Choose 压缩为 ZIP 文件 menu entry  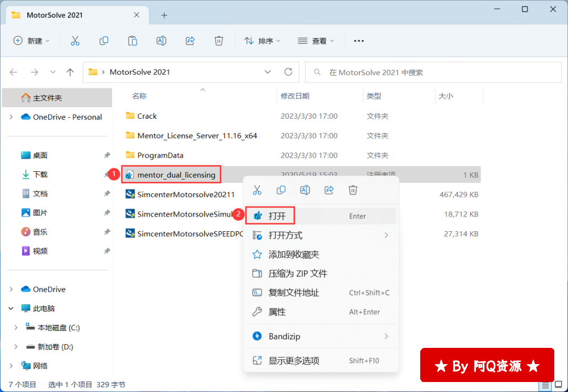click(321, 274)
